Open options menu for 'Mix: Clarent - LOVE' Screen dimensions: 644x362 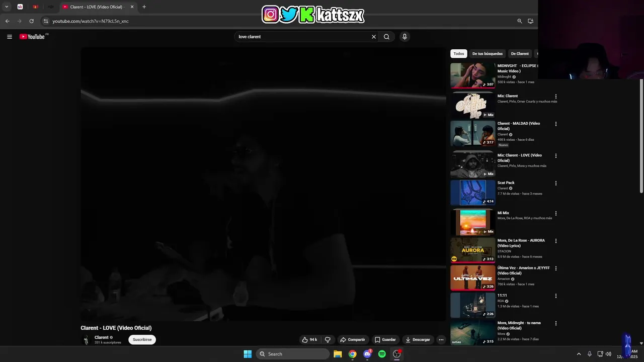[x=556, y=156]
